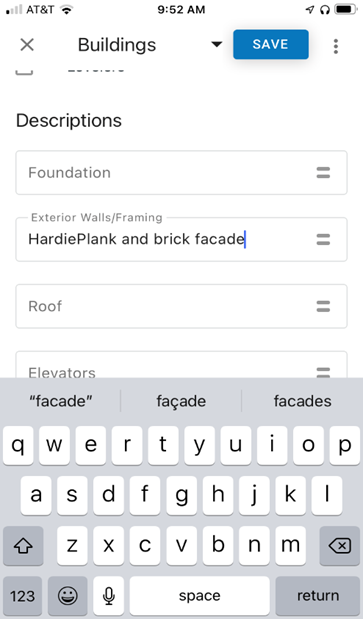Open the emoji keyboard

[68, 596]
